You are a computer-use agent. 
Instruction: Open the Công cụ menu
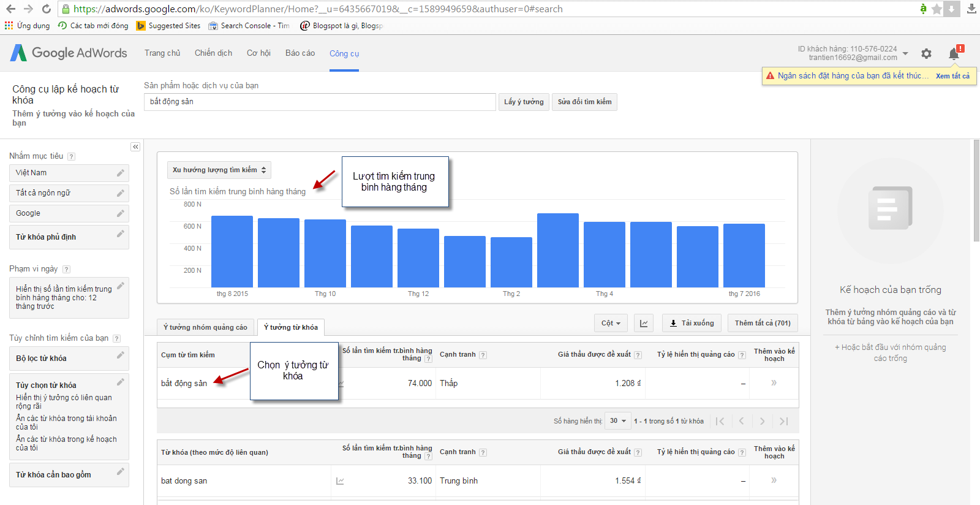tap(344, 53)
